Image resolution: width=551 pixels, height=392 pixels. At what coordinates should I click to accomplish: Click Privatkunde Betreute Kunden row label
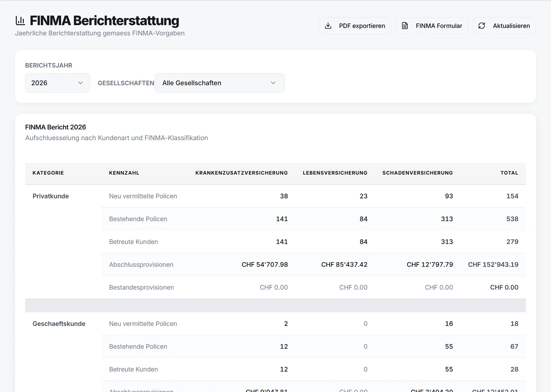134,242
